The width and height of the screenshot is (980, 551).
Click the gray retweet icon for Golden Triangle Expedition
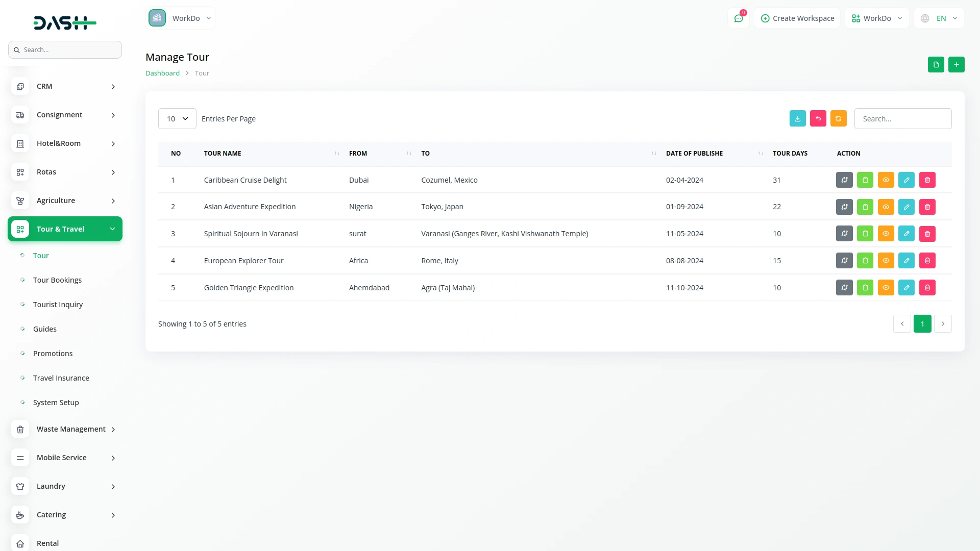pyautogui.click(x=844, y=288)
